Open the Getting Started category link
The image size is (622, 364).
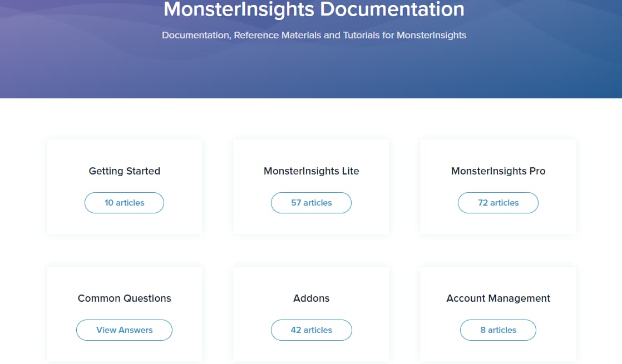pos(124,171)
